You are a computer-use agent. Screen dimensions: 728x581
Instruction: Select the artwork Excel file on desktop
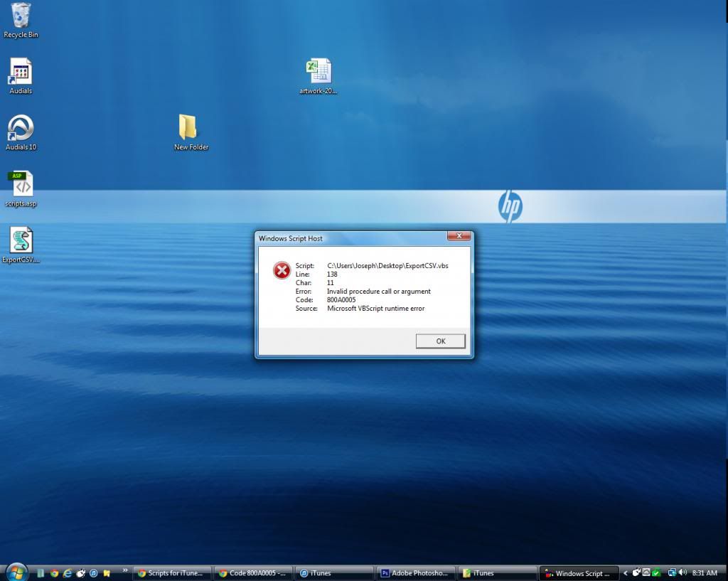(x=318, y=73)
